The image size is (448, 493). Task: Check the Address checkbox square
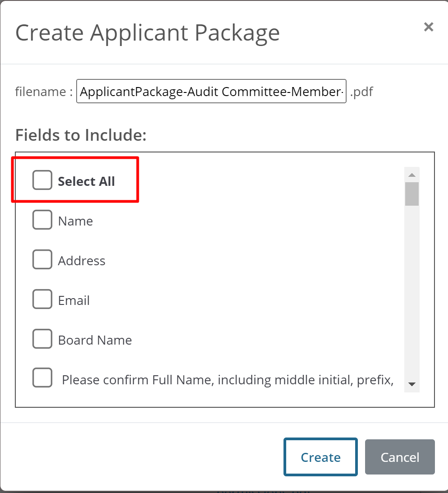click(42, 260)
